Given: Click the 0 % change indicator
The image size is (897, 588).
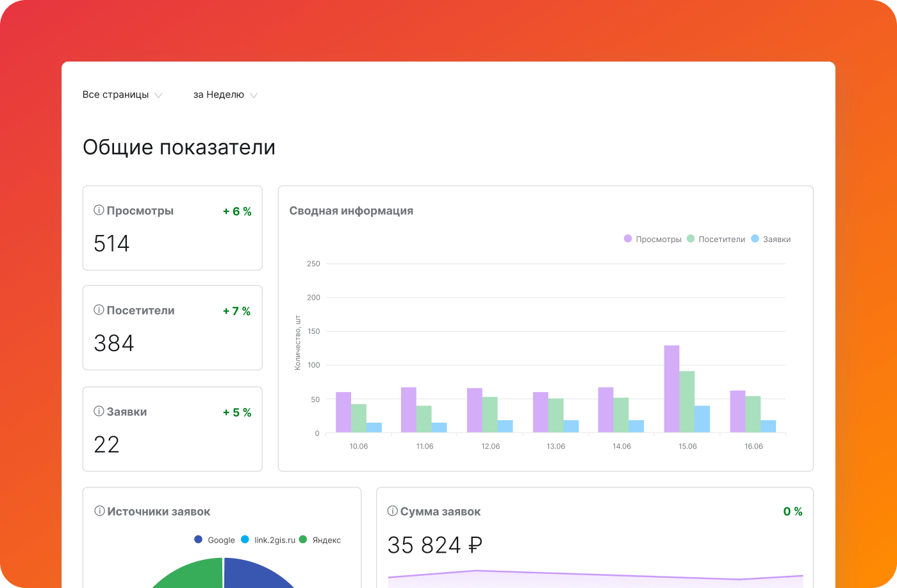Looking at the screenshot, I should click(793, 512).
